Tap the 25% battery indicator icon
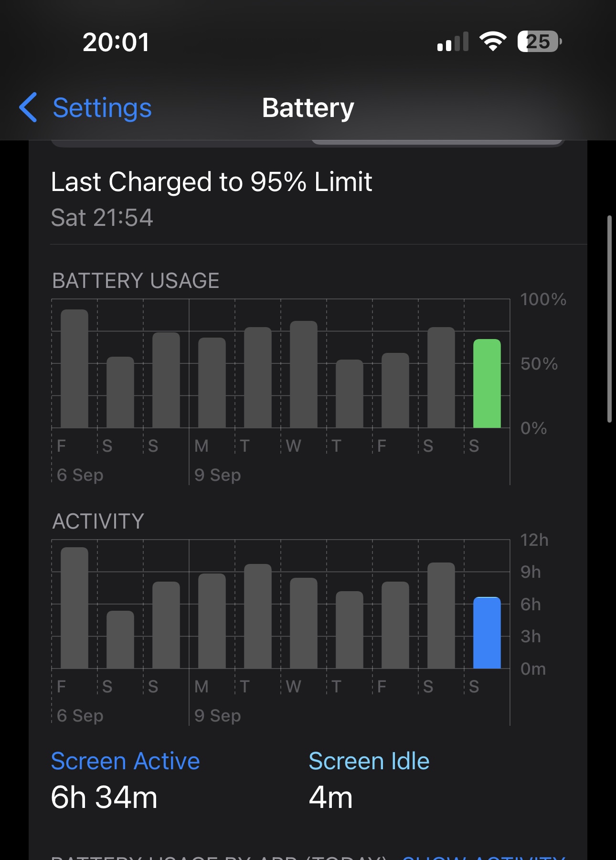Screen dimensions: 616x860 [539, 42]
